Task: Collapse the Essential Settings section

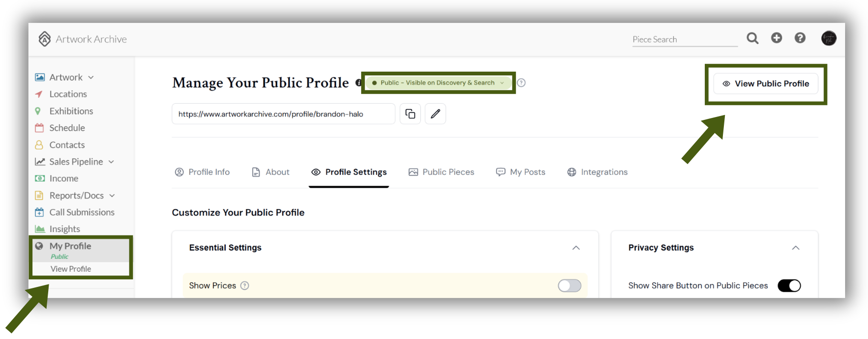Action: pos(576,248)
